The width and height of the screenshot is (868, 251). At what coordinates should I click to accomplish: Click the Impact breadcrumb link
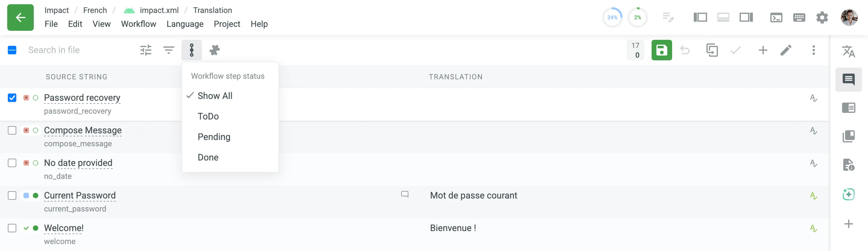tap(57, 10)
